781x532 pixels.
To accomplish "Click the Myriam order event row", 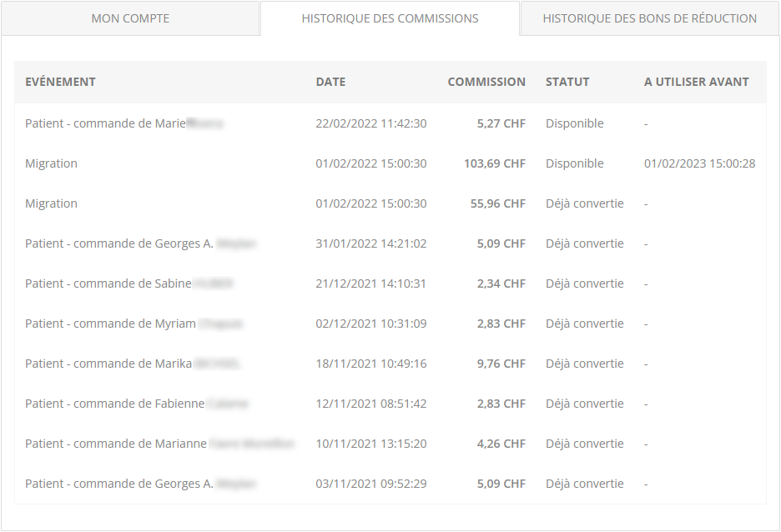I will click(x=134, y=324).
